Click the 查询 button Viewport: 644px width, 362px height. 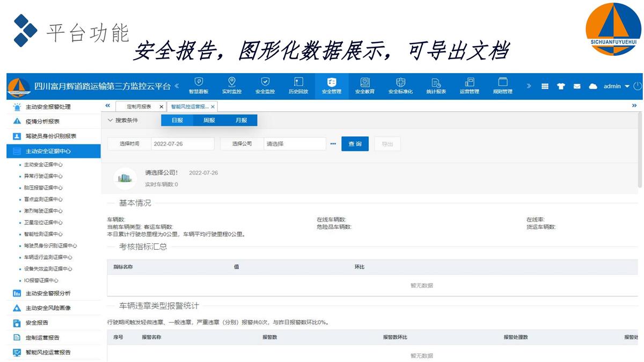[x=355, y=144]
